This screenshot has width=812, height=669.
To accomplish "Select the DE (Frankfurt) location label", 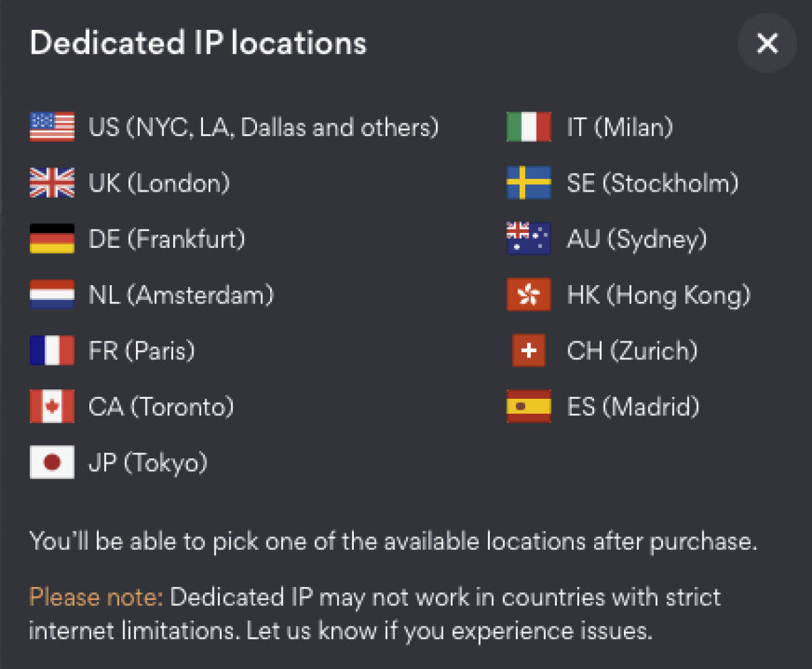I will [x=167, y=239].
